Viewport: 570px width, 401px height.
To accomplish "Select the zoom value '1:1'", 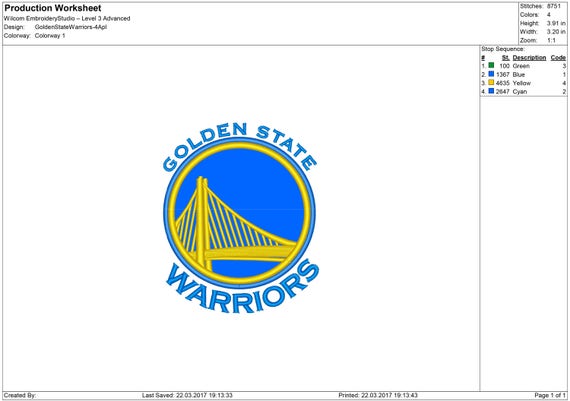I will coord(551,40).
